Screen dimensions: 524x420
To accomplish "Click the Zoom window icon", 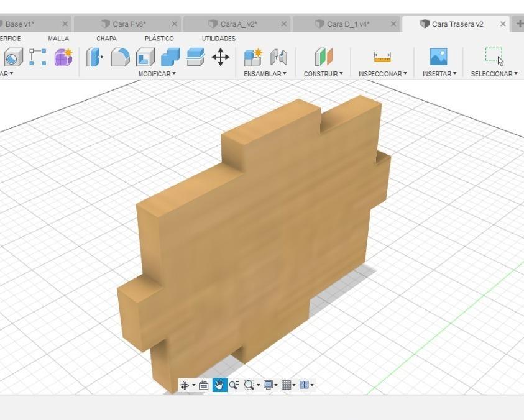I will click(x=234, y=385).
